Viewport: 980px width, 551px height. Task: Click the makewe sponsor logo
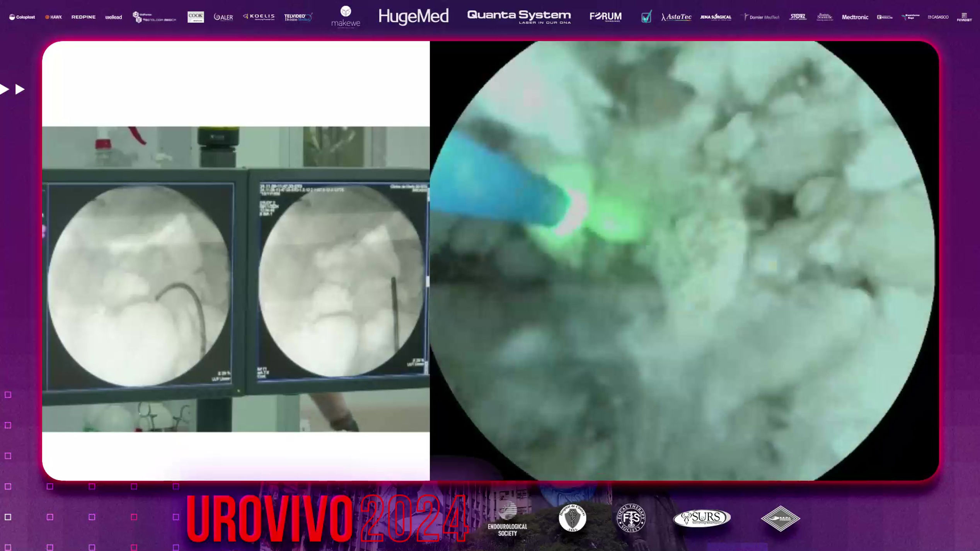tap(346, 17)
